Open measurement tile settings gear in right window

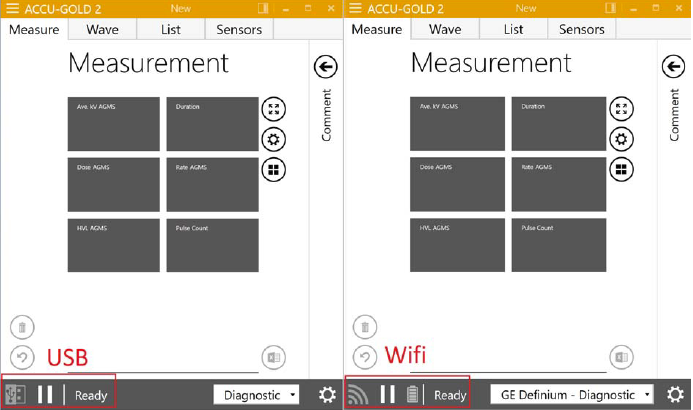point(621,139)
